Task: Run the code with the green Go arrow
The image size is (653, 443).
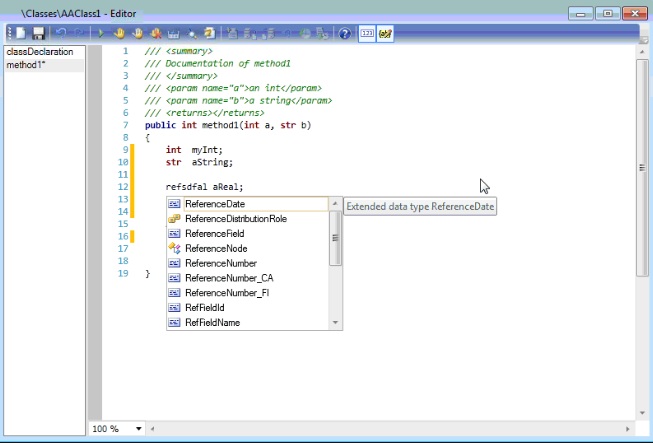Action: point(101,33)
